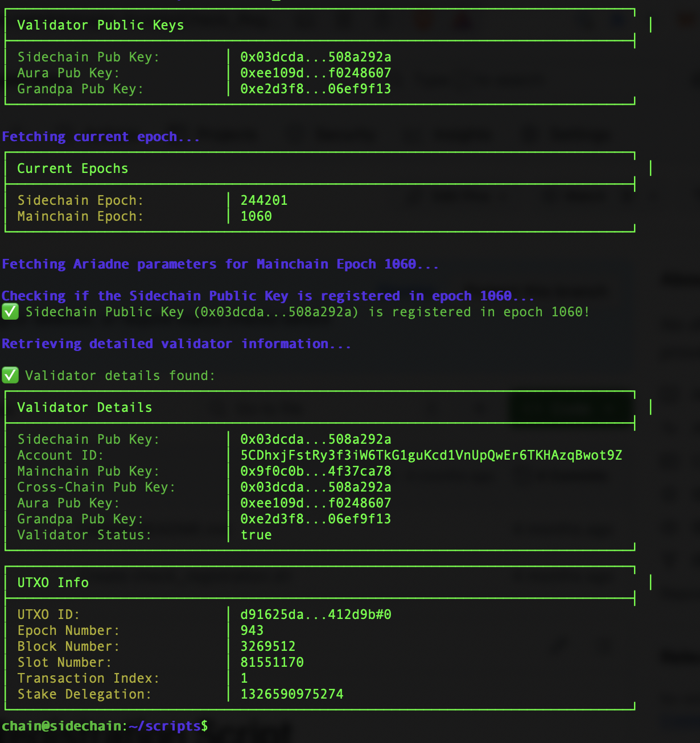
Task: Click the "Retrieving detailed validator information..." line
Action: click(176, 344)
